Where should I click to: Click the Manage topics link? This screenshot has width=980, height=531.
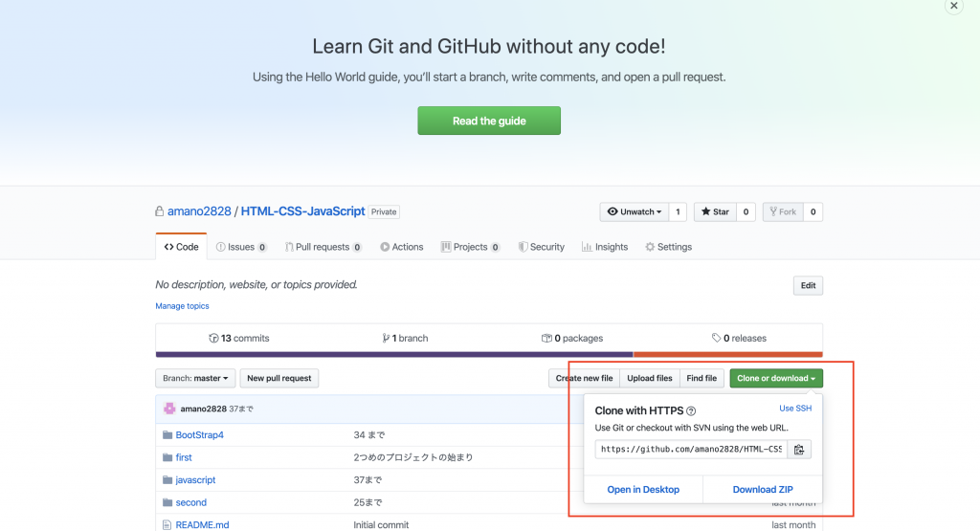182,306
